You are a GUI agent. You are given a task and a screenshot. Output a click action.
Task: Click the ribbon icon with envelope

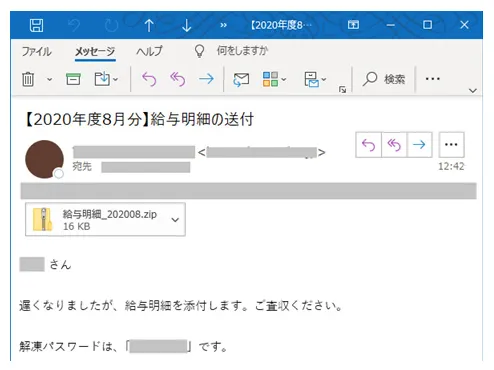[x=311, y=80]
